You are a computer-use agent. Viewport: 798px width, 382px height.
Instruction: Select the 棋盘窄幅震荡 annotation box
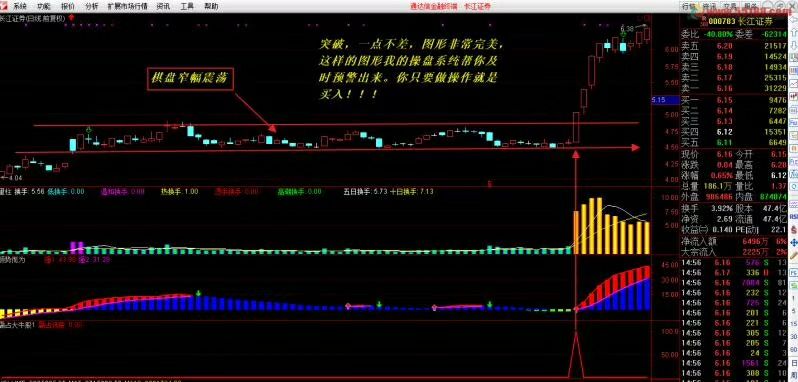[190, 78]
